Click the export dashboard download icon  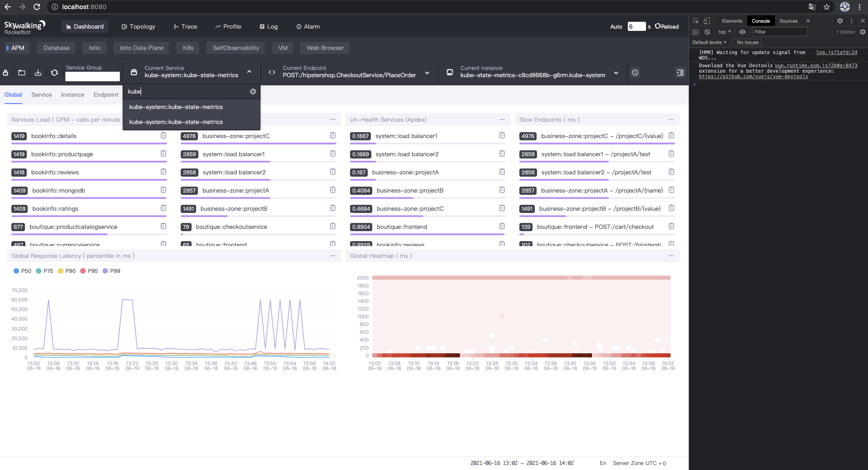(x=38, y=73)
